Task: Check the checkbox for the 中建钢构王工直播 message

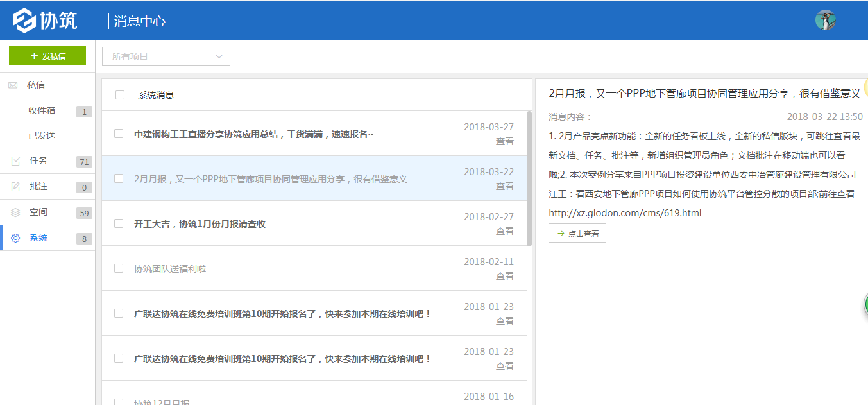Action: click(118, 134)
